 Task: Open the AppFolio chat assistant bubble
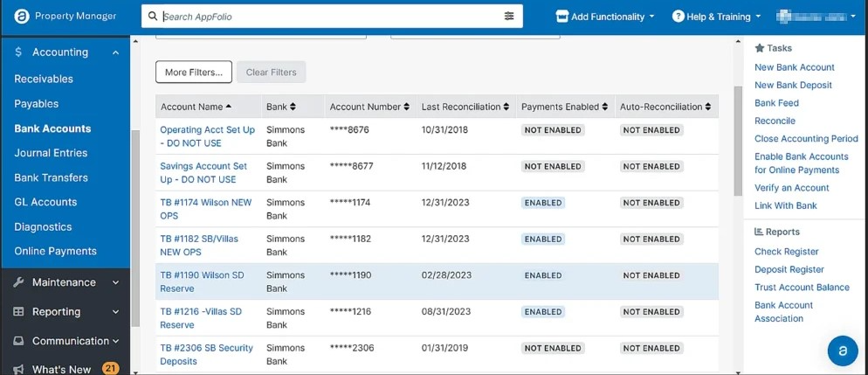tap(843, 350)
